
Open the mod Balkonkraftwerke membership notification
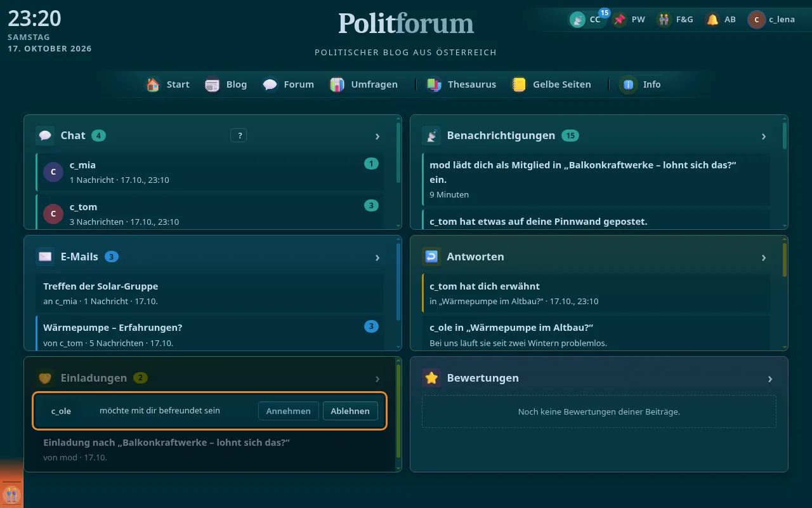coord(596,179)
